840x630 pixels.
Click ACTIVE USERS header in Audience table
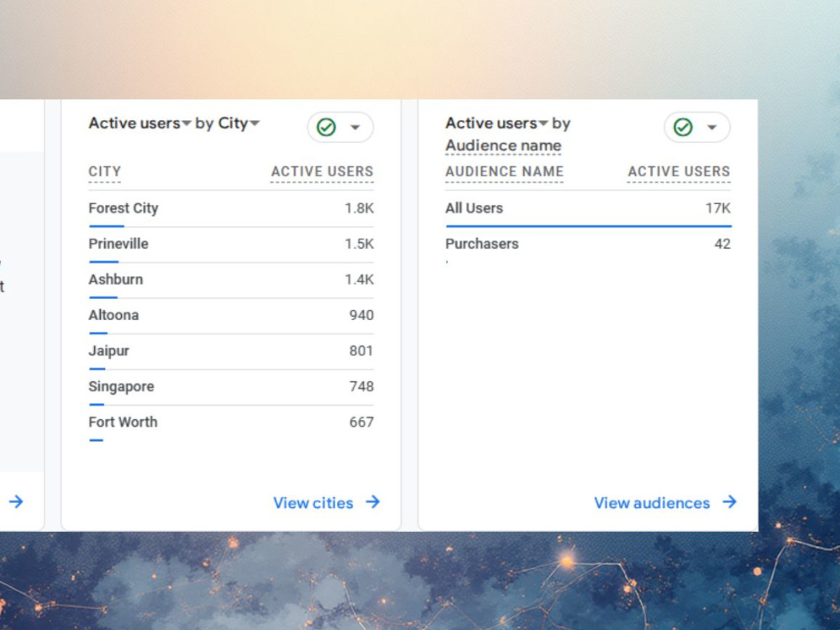[679, 172]
